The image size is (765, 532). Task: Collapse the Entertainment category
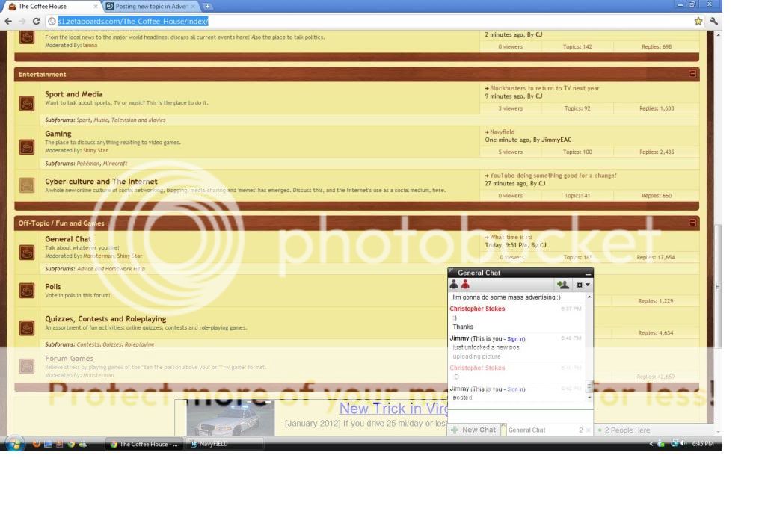pos(692,74)
